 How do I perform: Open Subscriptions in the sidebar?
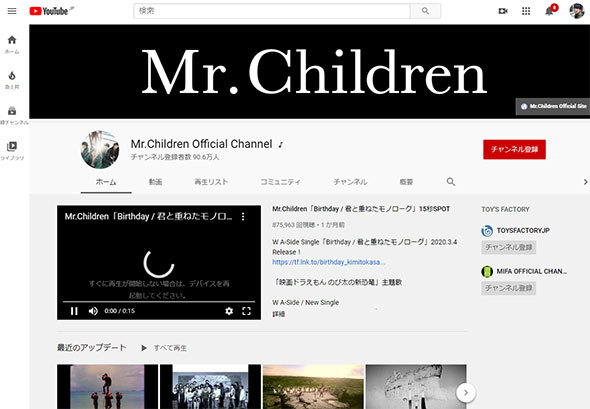tap(12, 115)
